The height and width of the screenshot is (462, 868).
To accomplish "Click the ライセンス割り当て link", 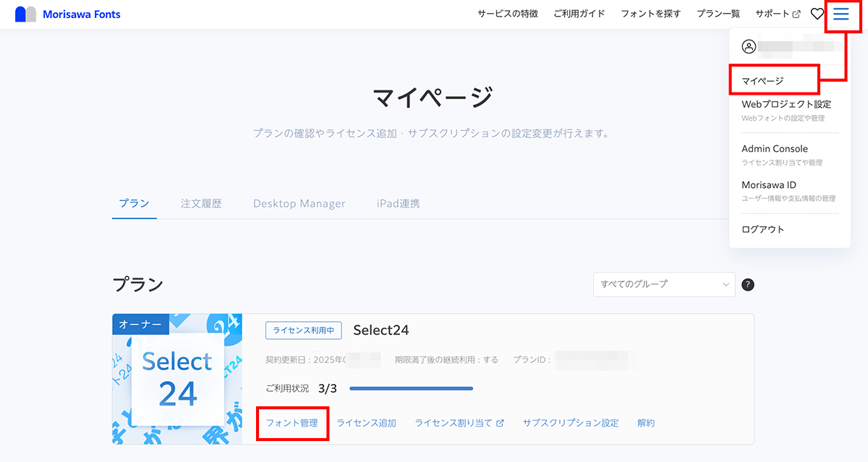I will (459, 423).
